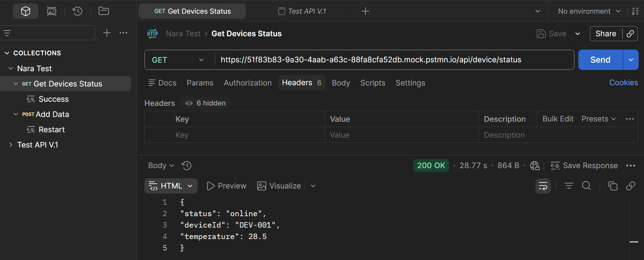The width and height of the screenshot is (644, 260).
Task: Open the tab list dropdown chevron
Action: (x=538, y=11)
